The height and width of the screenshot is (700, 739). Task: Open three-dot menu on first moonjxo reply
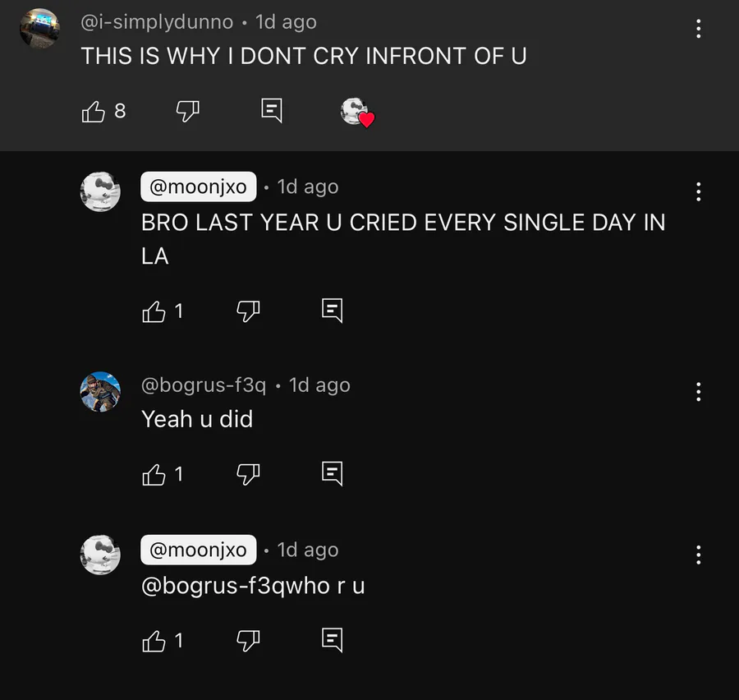point(699,191)
